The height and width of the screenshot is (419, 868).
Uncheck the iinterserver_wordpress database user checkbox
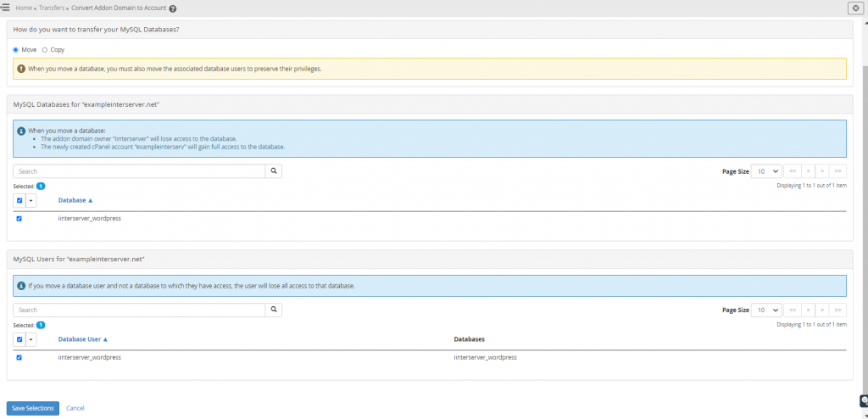coord(19,357)
